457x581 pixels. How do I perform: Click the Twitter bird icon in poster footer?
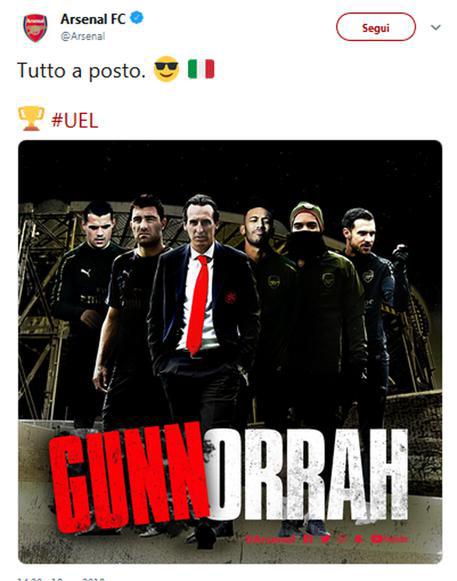[325, 539]
